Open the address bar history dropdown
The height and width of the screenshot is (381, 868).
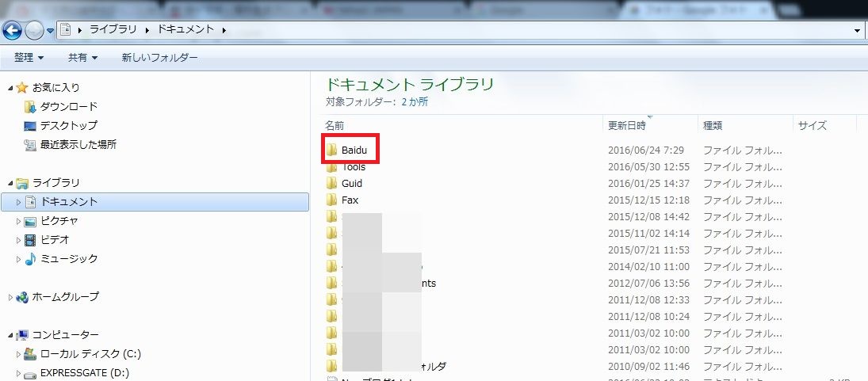857,30
